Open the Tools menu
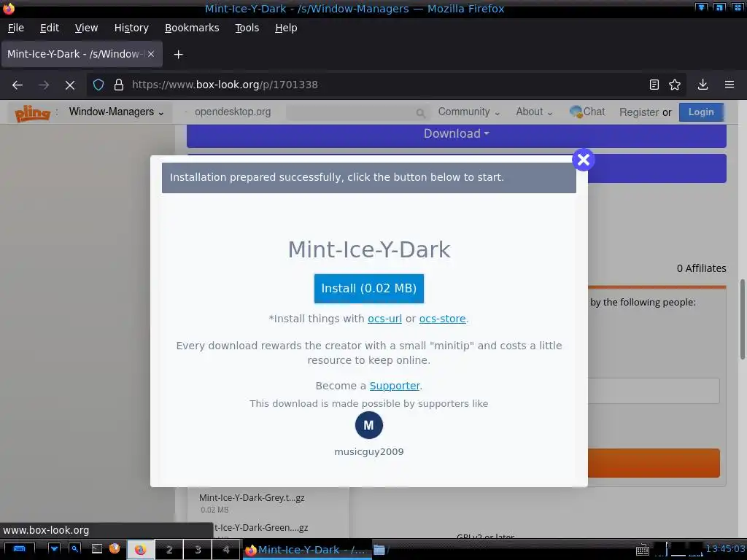Screen dimensions: 747x560 tap(247, 28)
